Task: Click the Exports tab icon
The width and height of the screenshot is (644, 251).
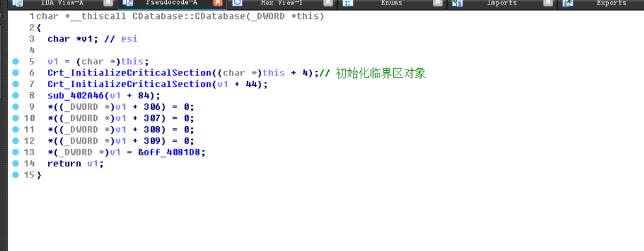Action: tap(568, 3)
